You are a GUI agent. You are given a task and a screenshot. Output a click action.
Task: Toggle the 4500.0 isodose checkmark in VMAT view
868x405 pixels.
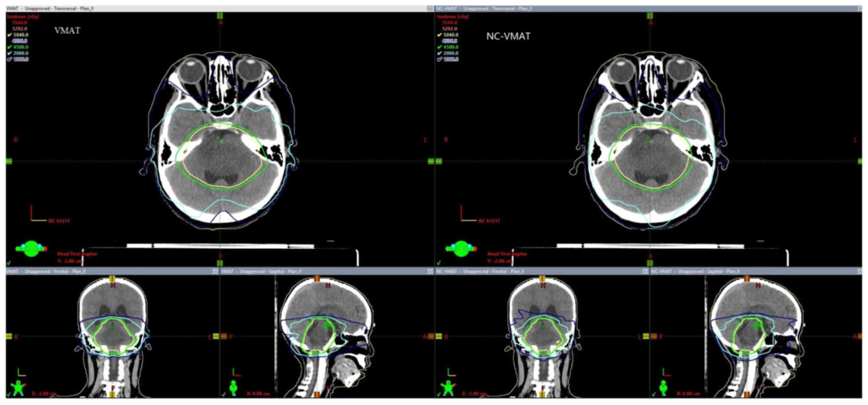pos(9,47)
